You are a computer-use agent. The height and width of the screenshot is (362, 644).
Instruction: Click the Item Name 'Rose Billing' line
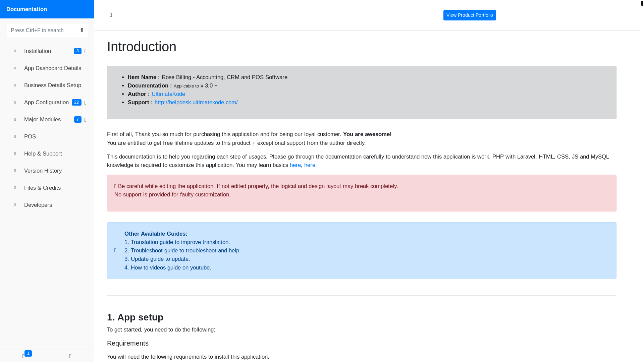(208, 77)
